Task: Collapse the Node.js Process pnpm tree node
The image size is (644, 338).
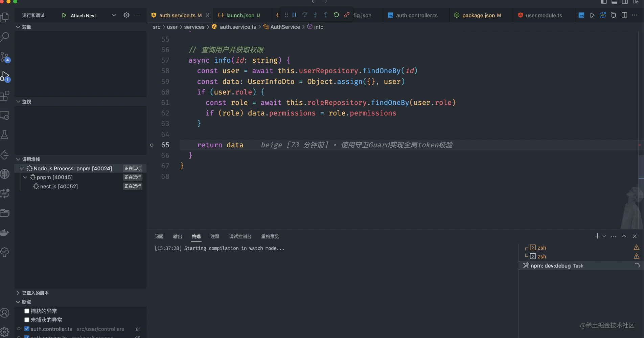Action: pos(22,168)
